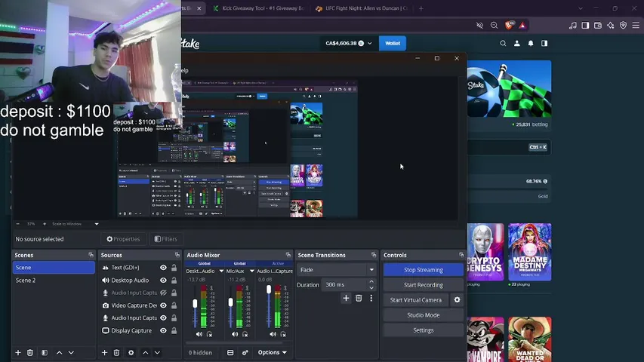Enable Studio Mode
This screenshot has height=362, width=644.
[x=423, y=315]
